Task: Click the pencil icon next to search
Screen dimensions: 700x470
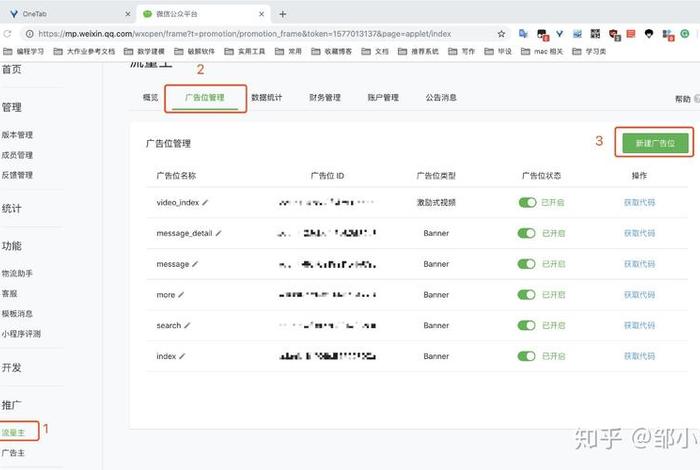Action: [x=187, y=325]
